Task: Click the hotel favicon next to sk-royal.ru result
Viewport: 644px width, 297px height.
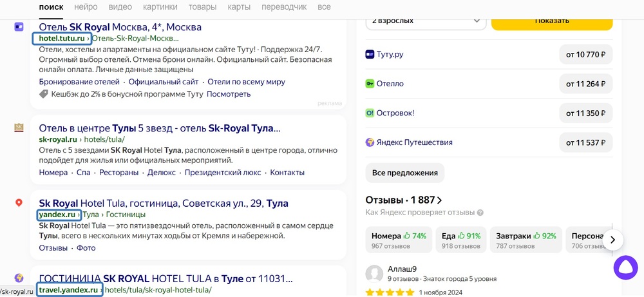Action: point(19,128)
